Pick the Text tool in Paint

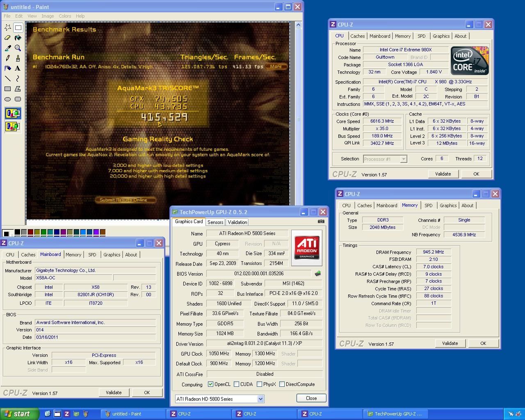(x=18, y=68)
